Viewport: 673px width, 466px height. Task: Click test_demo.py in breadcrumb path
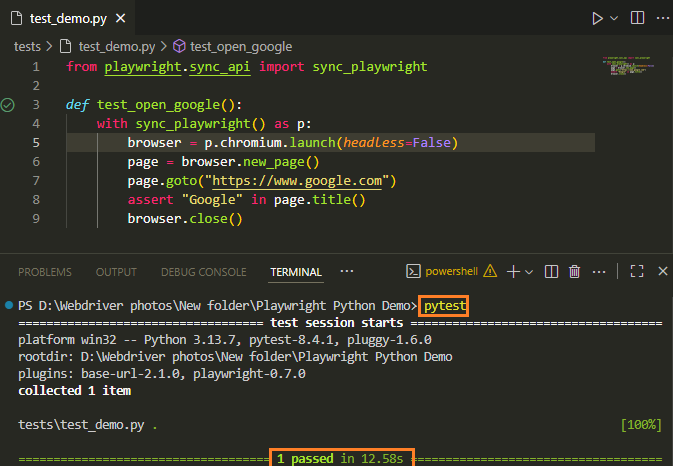117,46
